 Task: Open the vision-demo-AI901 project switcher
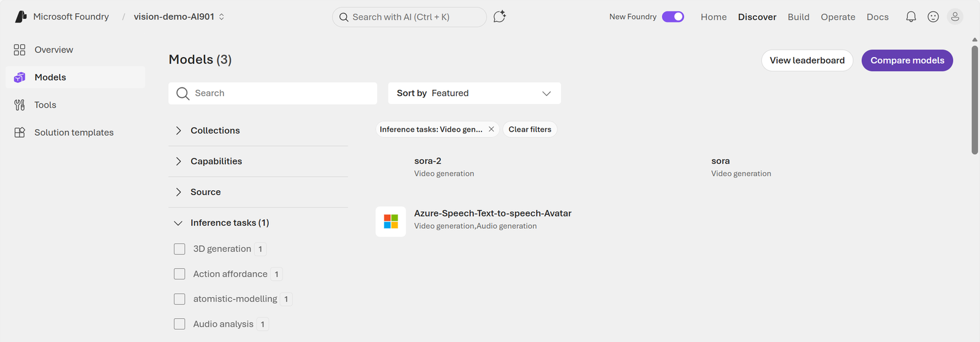[179, 17]
